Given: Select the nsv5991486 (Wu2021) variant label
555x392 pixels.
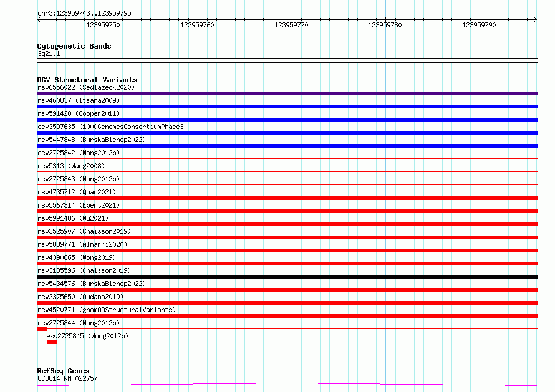Looking at the screenshot, I should [72, 218].
